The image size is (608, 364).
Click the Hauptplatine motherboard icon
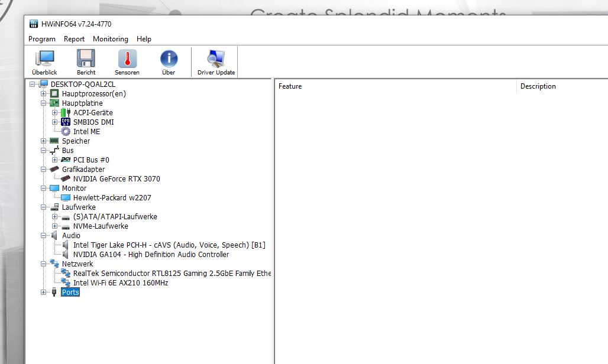54,103
